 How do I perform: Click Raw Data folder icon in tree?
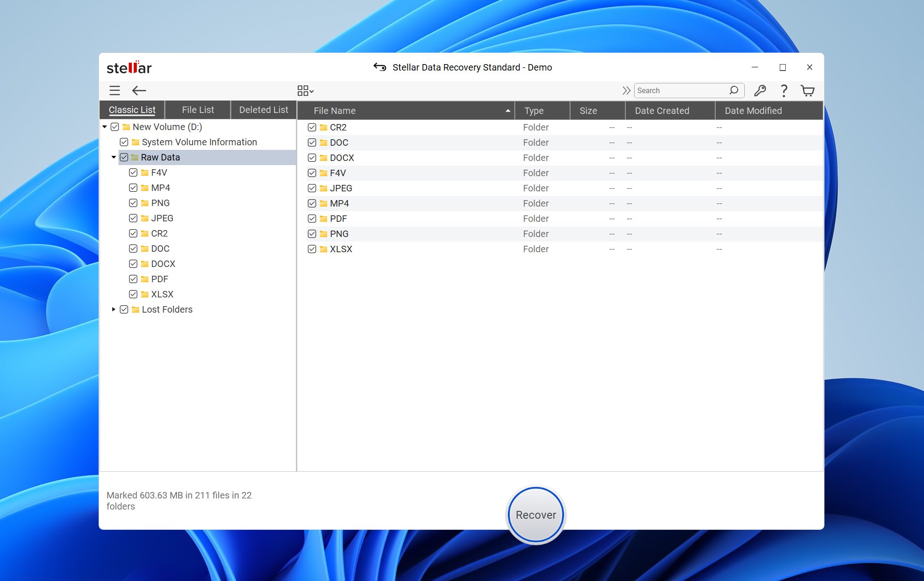pyautogui.click(x=135, y=157)
